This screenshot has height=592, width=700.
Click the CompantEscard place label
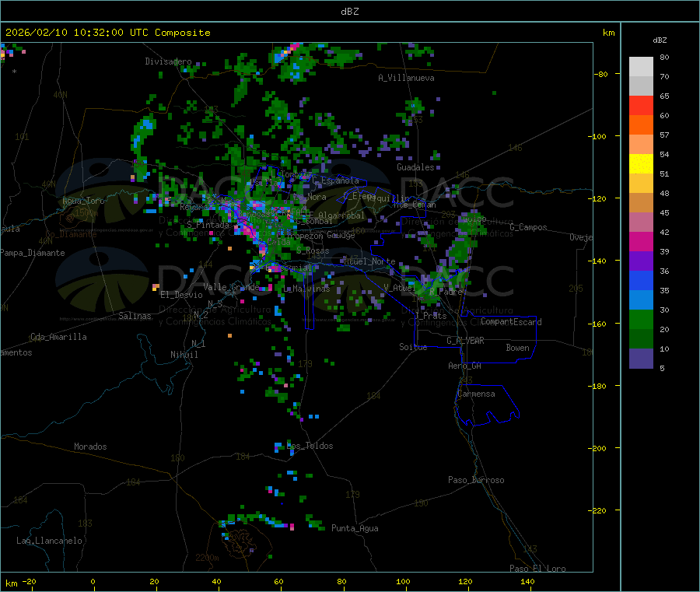pos(511,322)
